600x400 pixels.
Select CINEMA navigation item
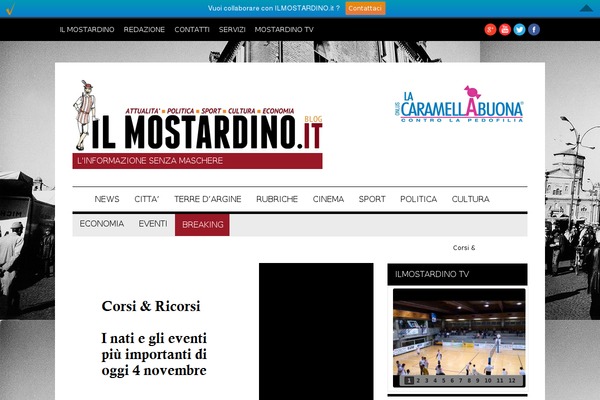pyautogui.click(x=328, y=199)
